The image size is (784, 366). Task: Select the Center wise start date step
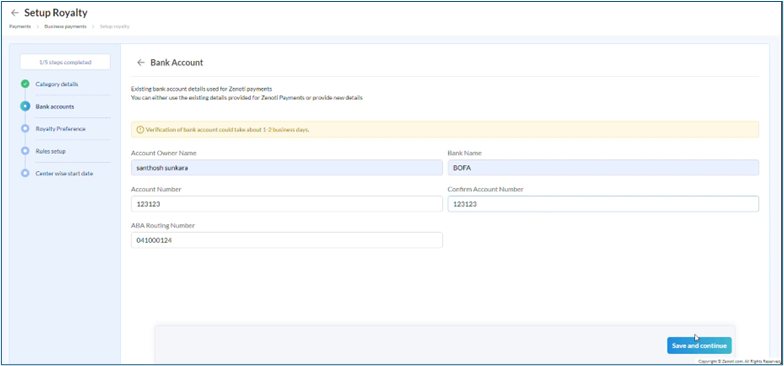pyautogui.click(x=64, y=173)
